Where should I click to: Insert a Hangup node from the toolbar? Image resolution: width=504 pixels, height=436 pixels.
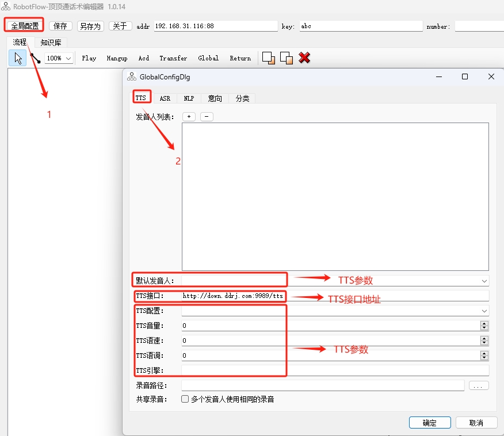pos(117,58)
